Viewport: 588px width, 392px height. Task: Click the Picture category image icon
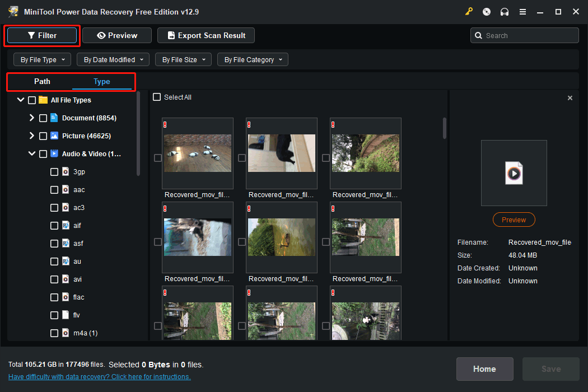coord(54,136)
